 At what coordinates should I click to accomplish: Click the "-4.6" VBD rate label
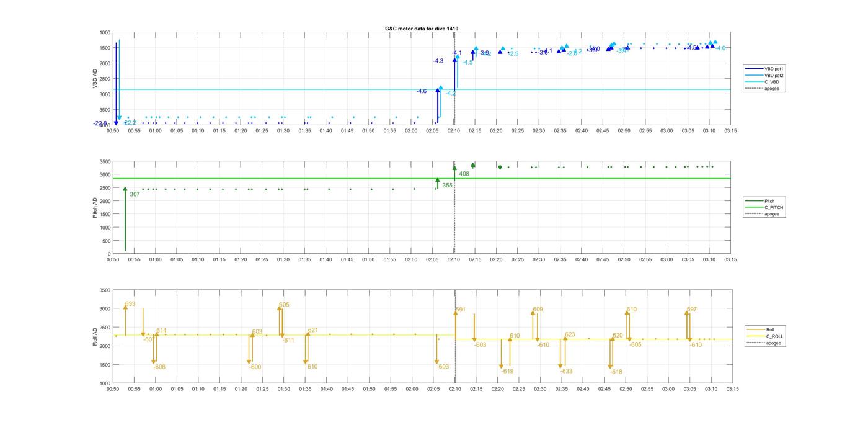pos(421,91)
